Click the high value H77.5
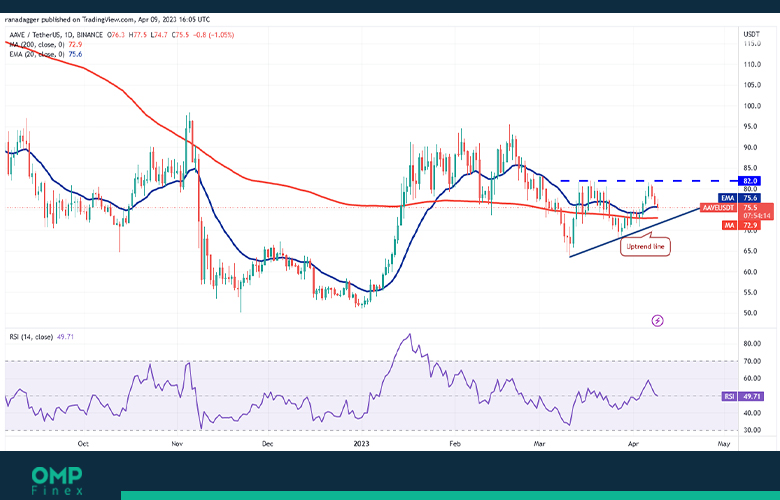The image size is (780, 500). click(x=138, y=35)
